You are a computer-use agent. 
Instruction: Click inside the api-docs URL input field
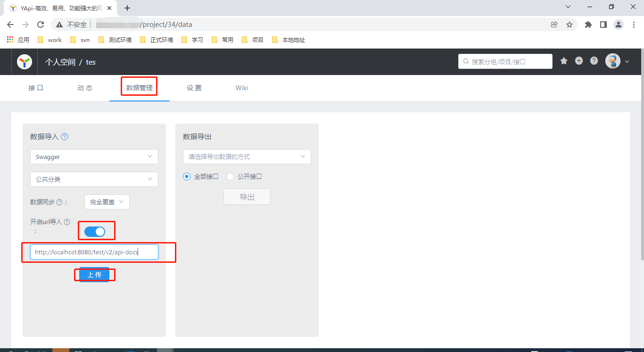pos(94,251)
